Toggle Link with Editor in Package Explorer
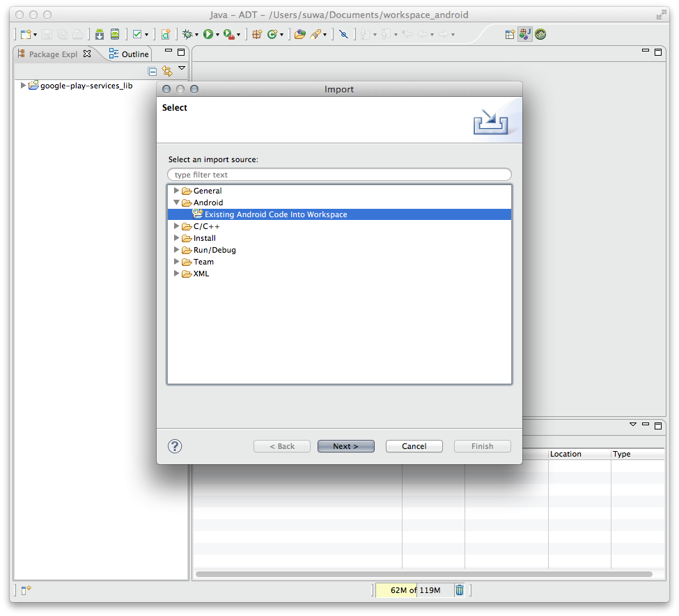 click(166, 71)
